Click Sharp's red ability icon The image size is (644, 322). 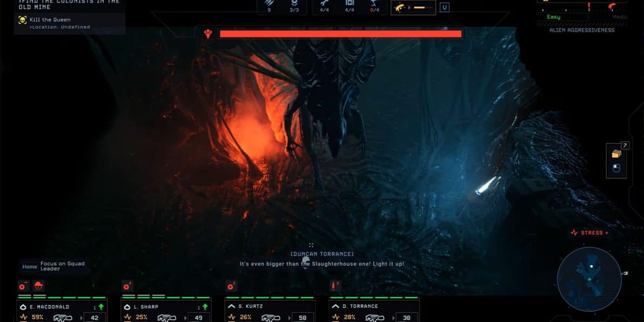coord(127,286)
